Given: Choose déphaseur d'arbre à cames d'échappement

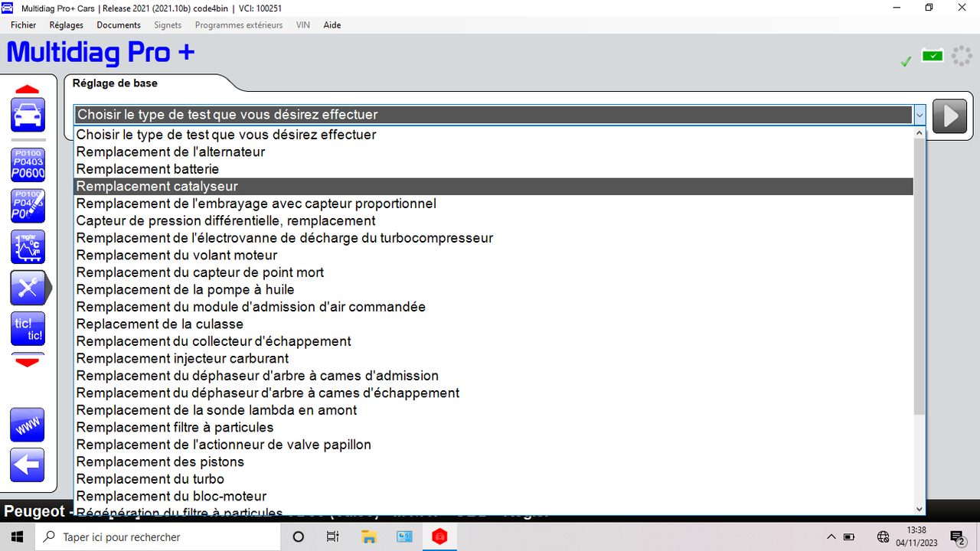Looking at the screenshot, I should pyautogui.click(x=494, y=393).
